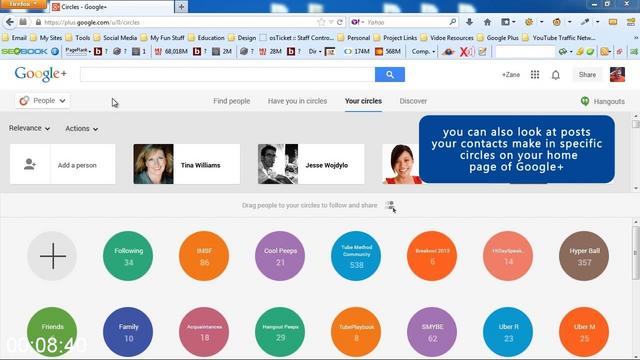Select the Jesse Wojdylo contact card

tap(311, 164)
